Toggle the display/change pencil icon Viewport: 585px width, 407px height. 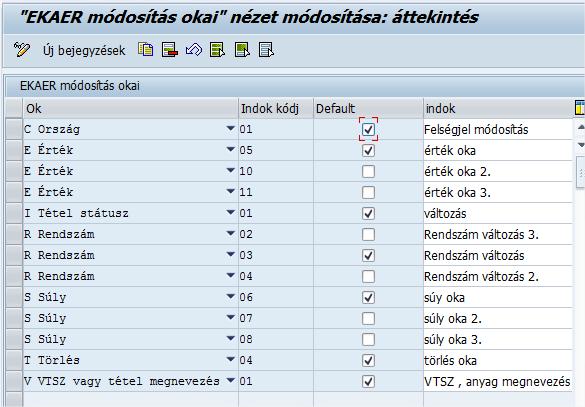click(22, 50)
